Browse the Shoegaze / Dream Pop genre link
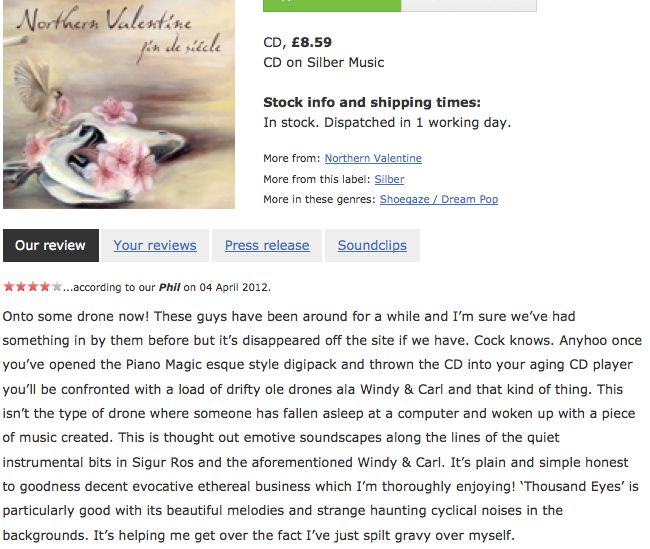This screenshot has width=650, height=549. coord(438,199)
